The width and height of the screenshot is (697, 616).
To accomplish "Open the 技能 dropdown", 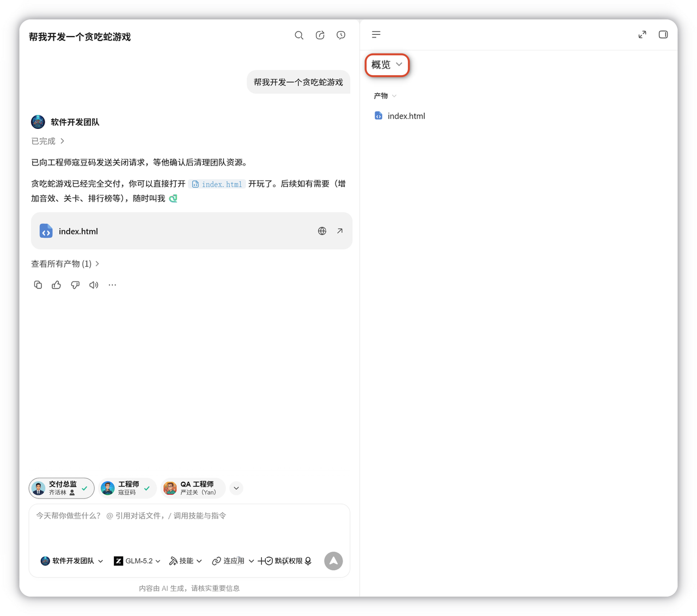I will tap(186, 561).
